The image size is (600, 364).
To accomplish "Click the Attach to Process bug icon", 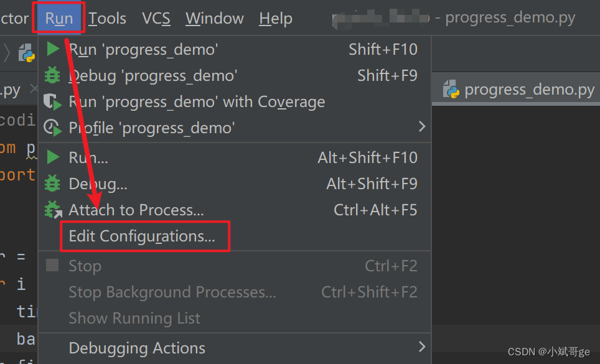I will 54,210.
